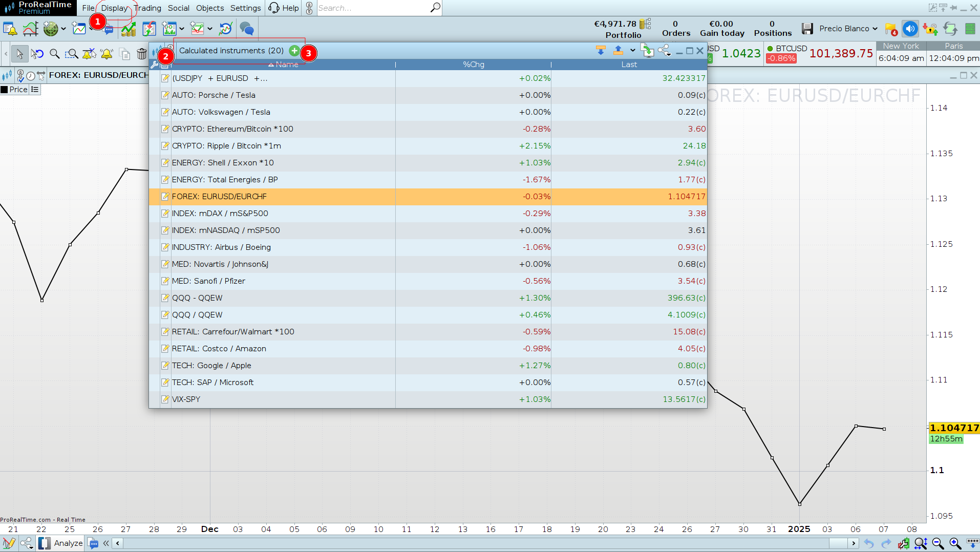This screenshot has height=552, width=980.
Task: Expand the new list window dropdown arrow
Action: pos(182,29)
